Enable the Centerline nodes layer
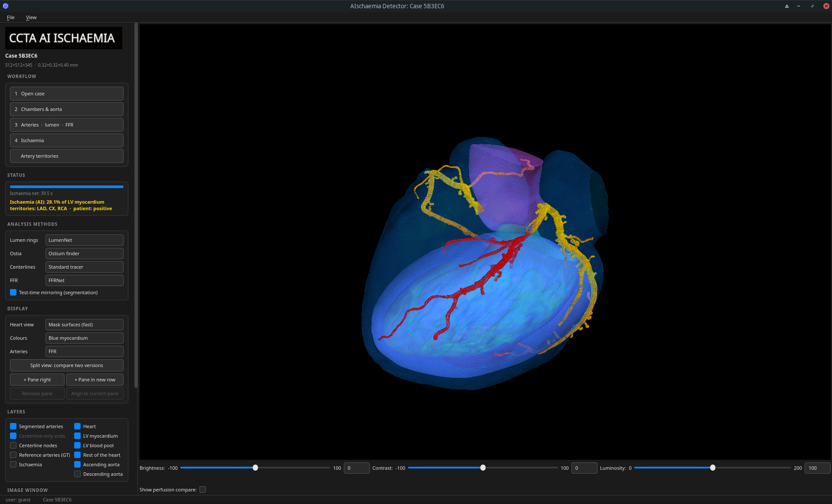 coord(13,445)
